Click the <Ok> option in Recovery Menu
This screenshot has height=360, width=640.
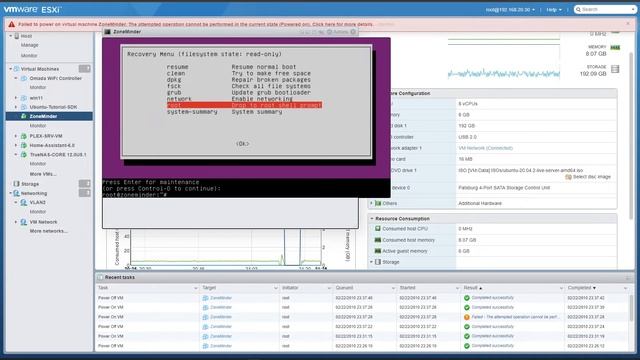(242, 144)
